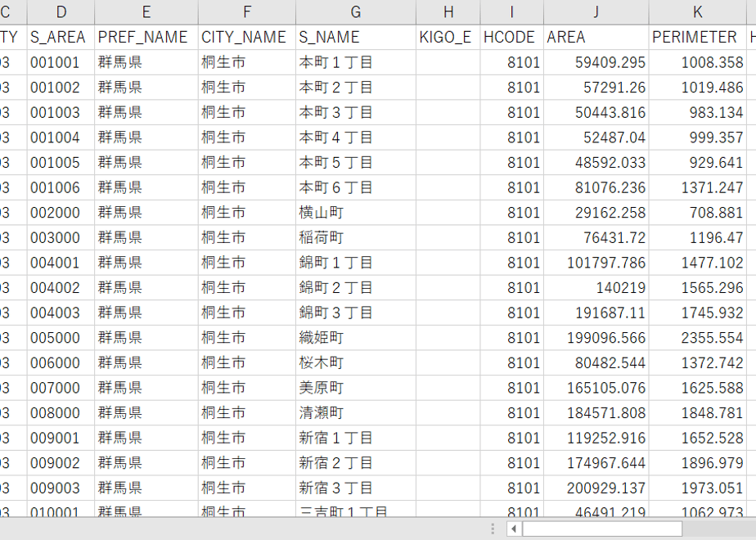Select cell 本町６丁目
Viewport: 756px width, 540px height.
(356, 187)
